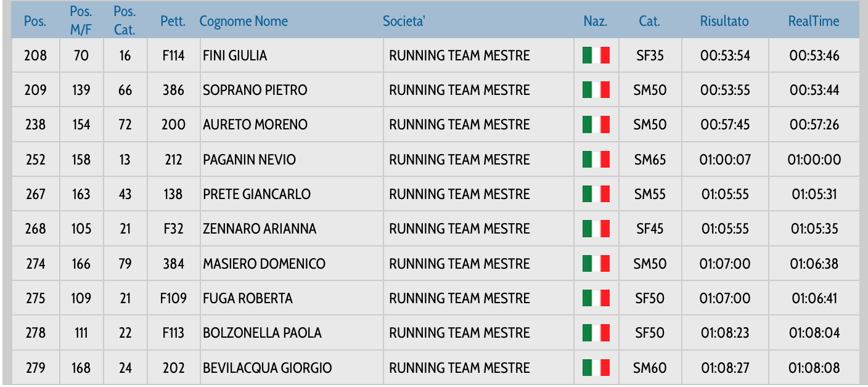
Task: Click RealTime value 01:06:38
Action: click(x=814, y=264)
